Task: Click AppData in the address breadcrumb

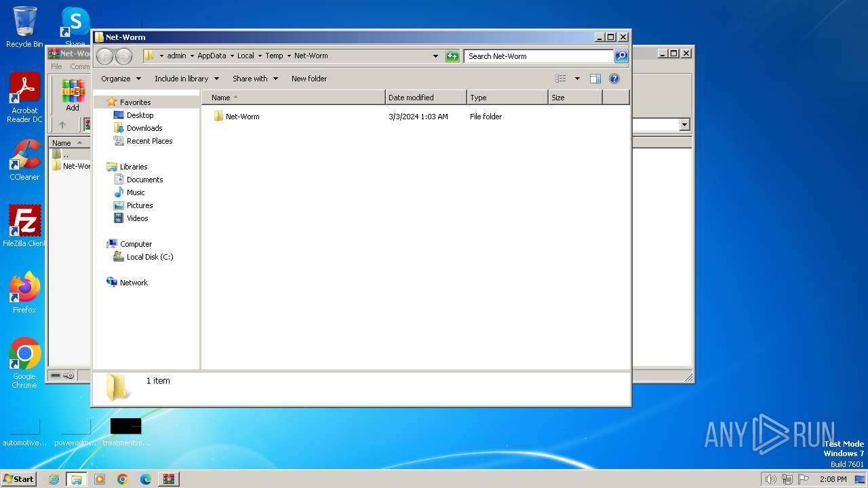Action: point(212,56)
